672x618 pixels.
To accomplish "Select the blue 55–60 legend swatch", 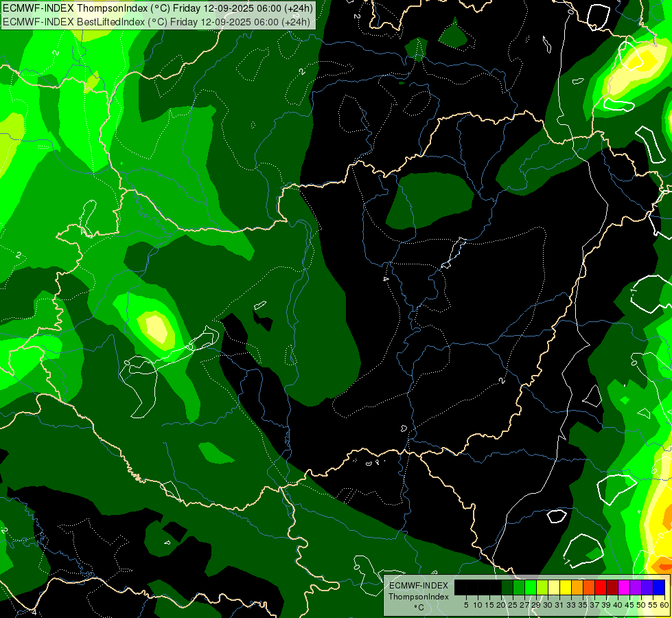I will pyautogui.click(x=659, y=587).
